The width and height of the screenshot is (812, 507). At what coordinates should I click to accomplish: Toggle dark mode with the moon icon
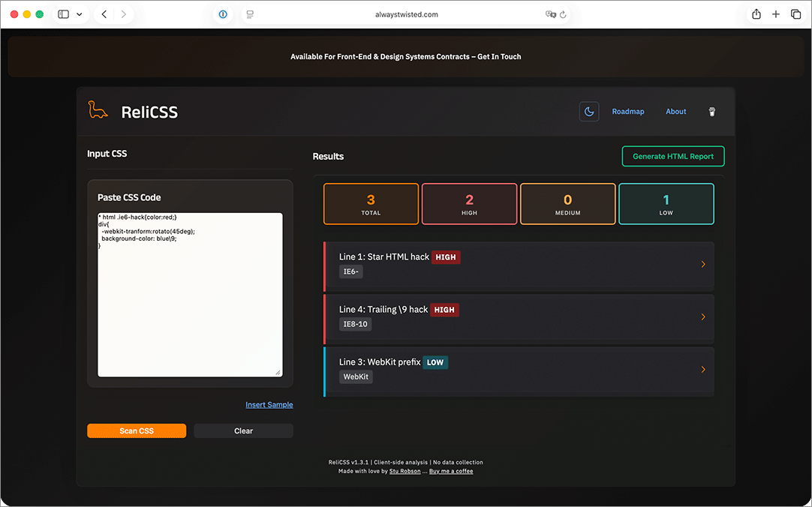pyautogui.click(x=589, y=111)
